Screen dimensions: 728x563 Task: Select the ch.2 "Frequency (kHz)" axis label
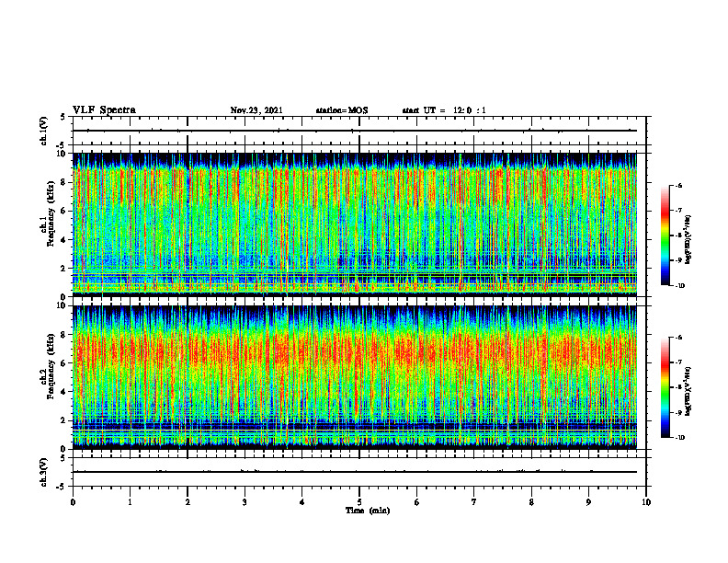(x=51, y=366)
